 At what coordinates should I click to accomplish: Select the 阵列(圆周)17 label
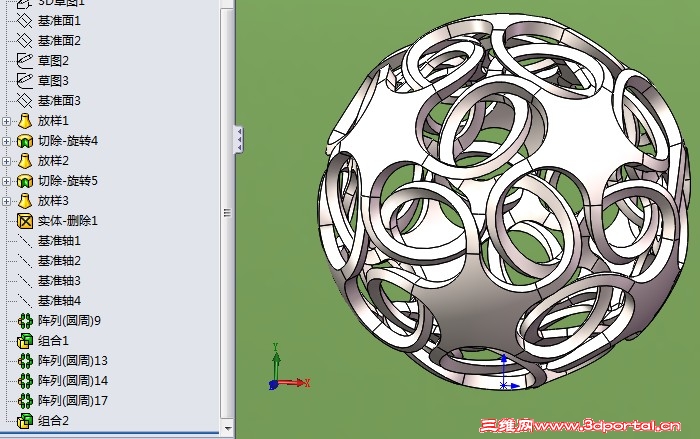[x=73, y=401]
